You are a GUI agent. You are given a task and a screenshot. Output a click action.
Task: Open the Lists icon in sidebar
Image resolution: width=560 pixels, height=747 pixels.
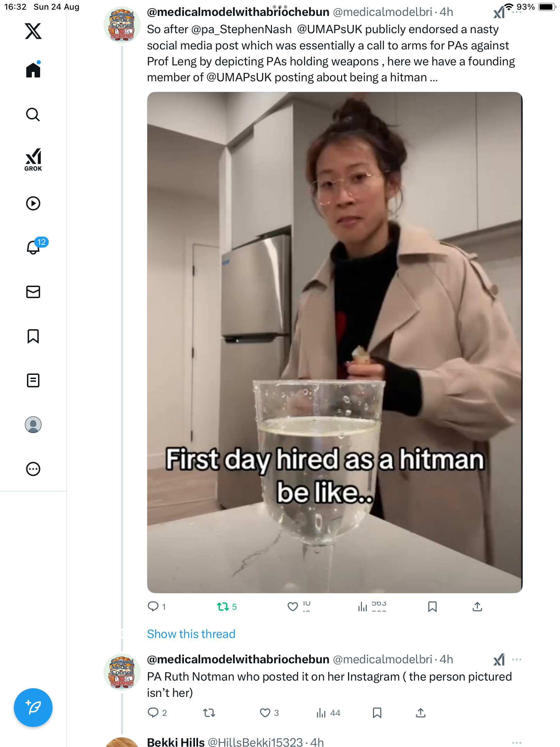click(x=33, y=380)
